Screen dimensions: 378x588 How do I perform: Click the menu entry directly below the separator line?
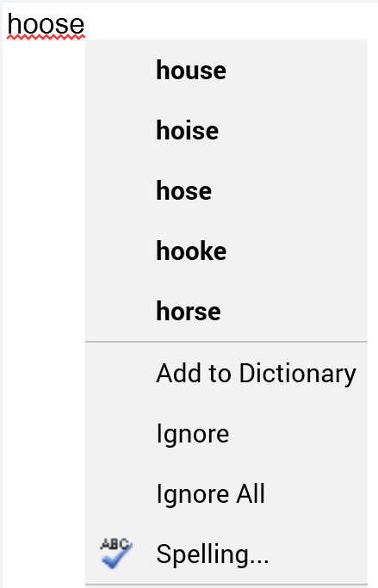pos(226,374)
